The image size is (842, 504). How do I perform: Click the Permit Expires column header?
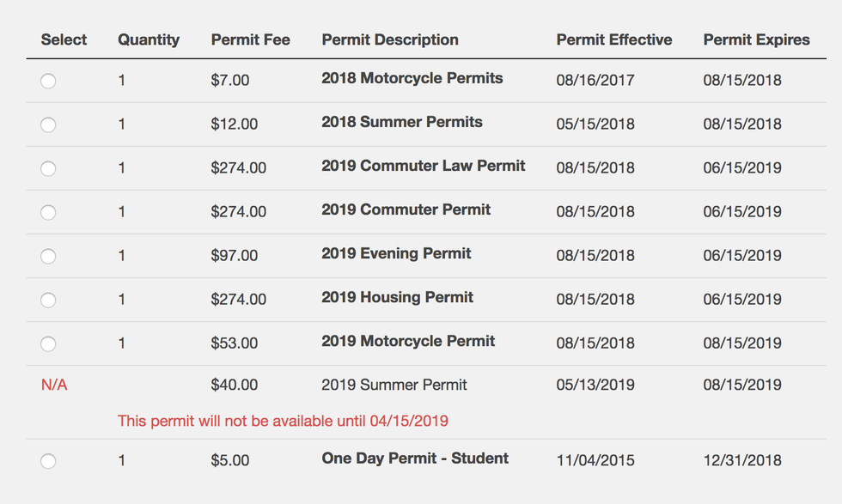click(756, 39)
